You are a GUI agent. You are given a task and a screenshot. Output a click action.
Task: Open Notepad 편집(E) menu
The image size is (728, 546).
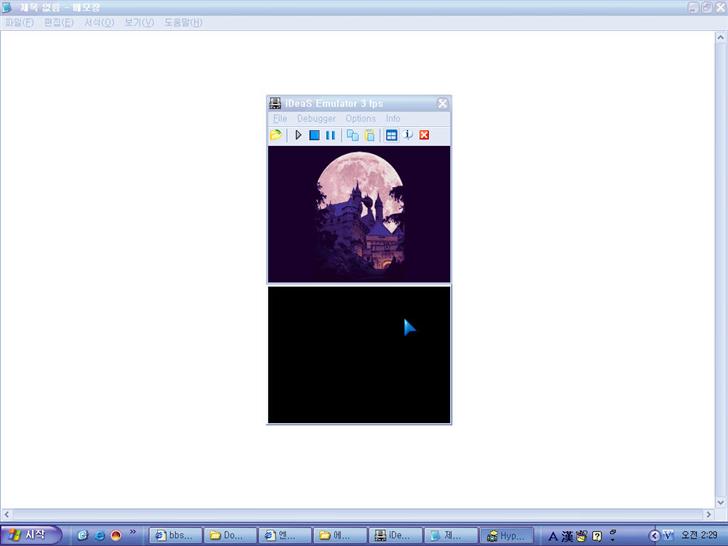coord(58,22)
